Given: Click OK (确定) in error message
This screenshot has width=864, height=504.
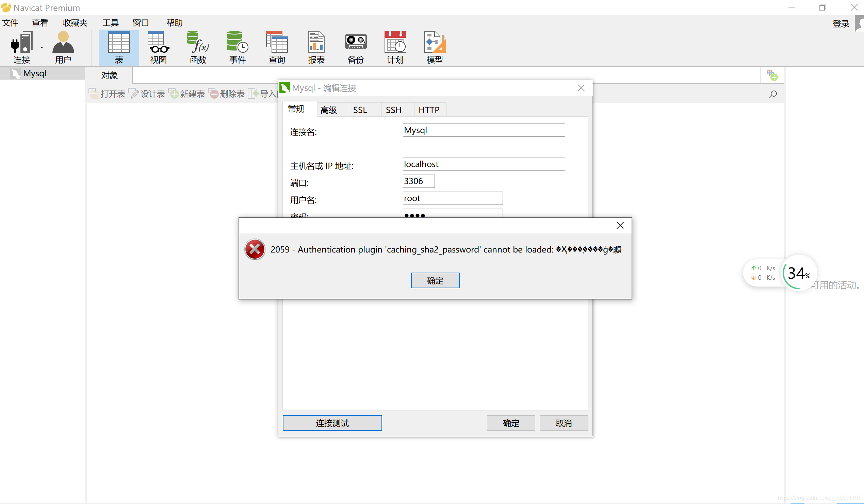Looking at the screenshot, I should pos(435,280).
